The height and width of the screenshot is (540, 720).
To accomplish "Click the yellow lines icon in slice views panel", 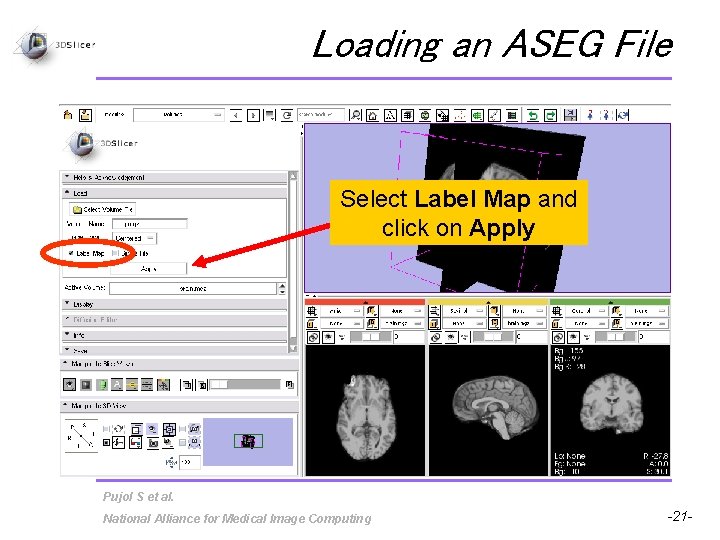I will tap(132, 384).
